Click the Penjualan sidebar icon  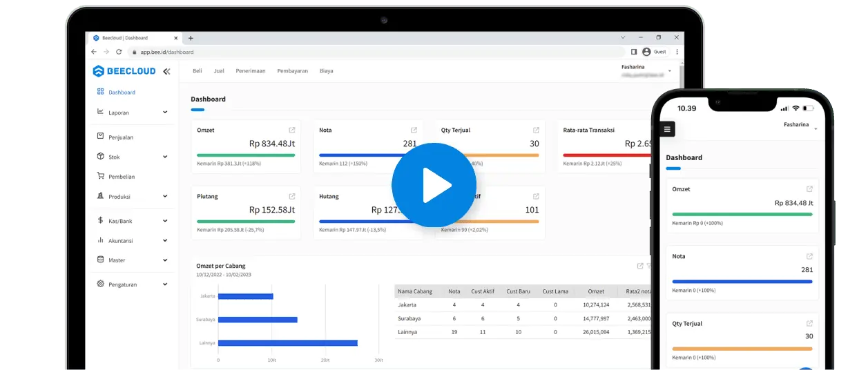pos(100,137)
